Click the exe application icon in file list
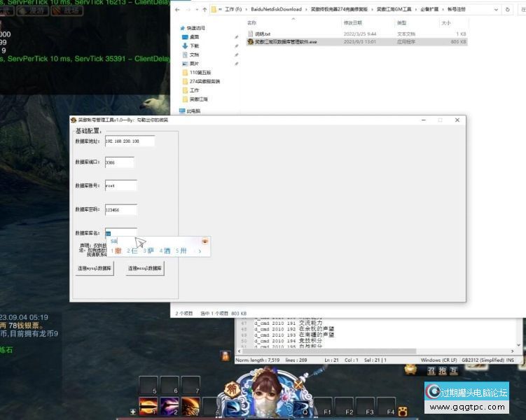Viewport: 526px width, 420px height. [250, 42]
